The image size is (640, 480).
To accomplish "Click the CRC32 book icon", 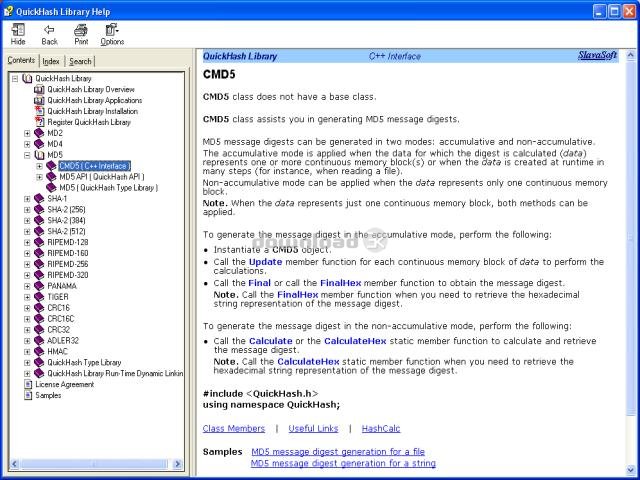I will (x=39, y=330).
